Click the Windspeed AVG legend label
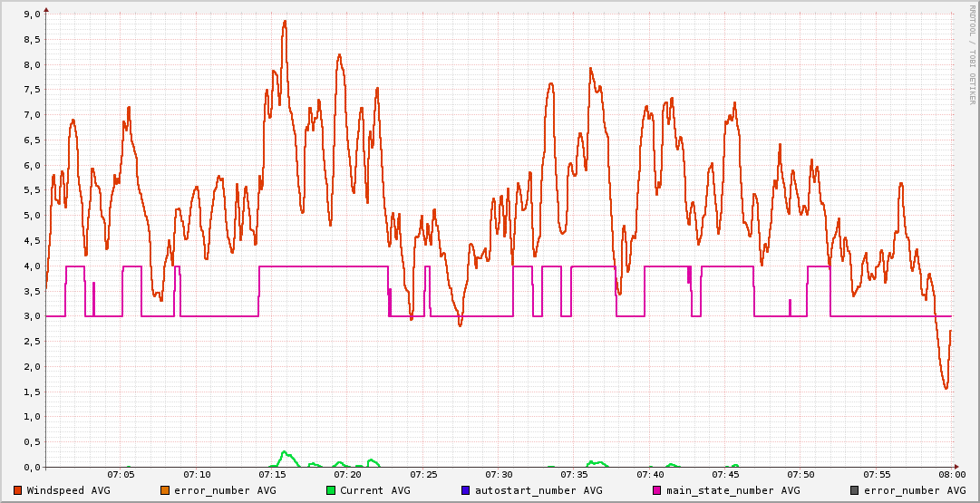Viewport: 980px width, 503px height. 68,490
